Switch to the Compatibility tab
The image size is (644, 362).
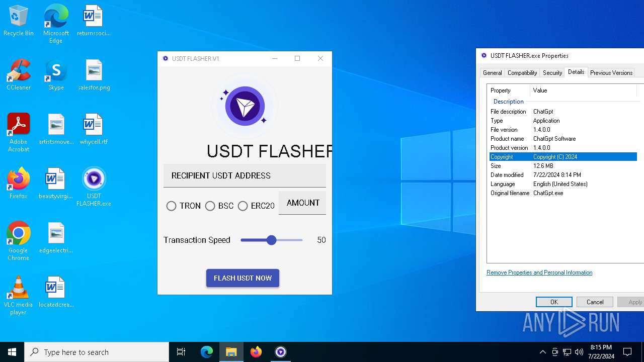click(522, 73)
